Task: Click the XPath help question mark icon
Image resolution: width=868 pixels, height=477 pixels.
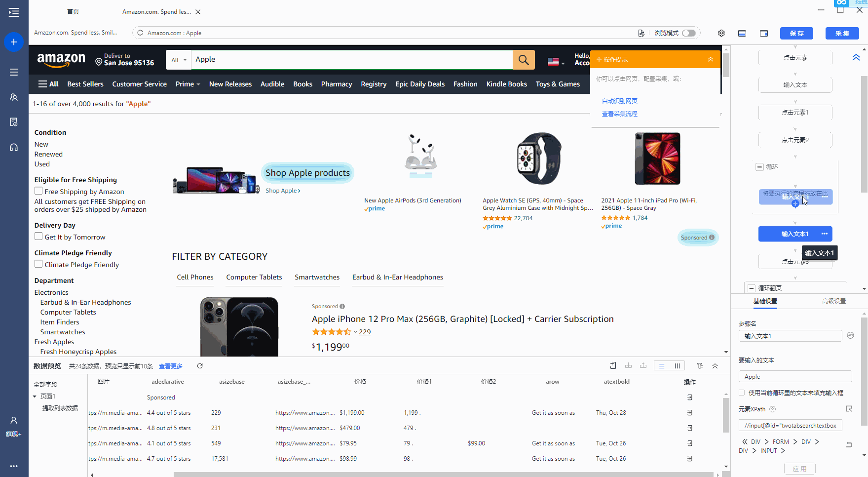Action: coord(773,409)
